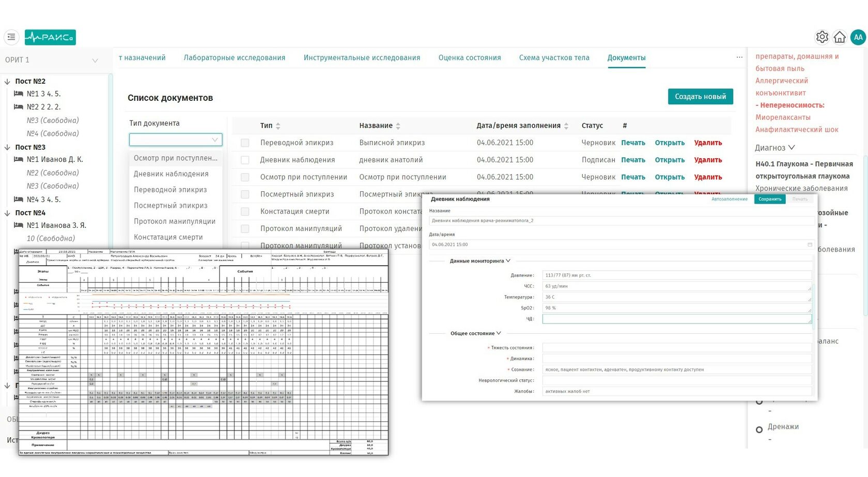Open the anesthesia chart thumbnail
Screen dimensions: 868x477
tap(203, 352)
